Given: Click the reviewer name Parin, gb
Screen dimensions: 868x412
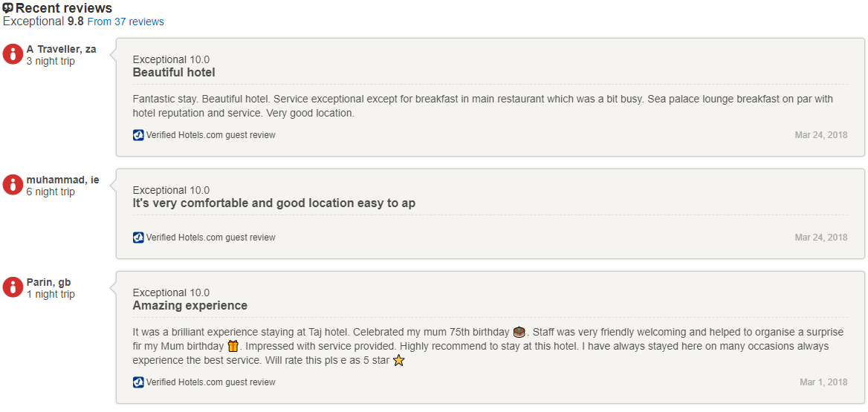Looking at the screenshot, I should click(49, 282).
